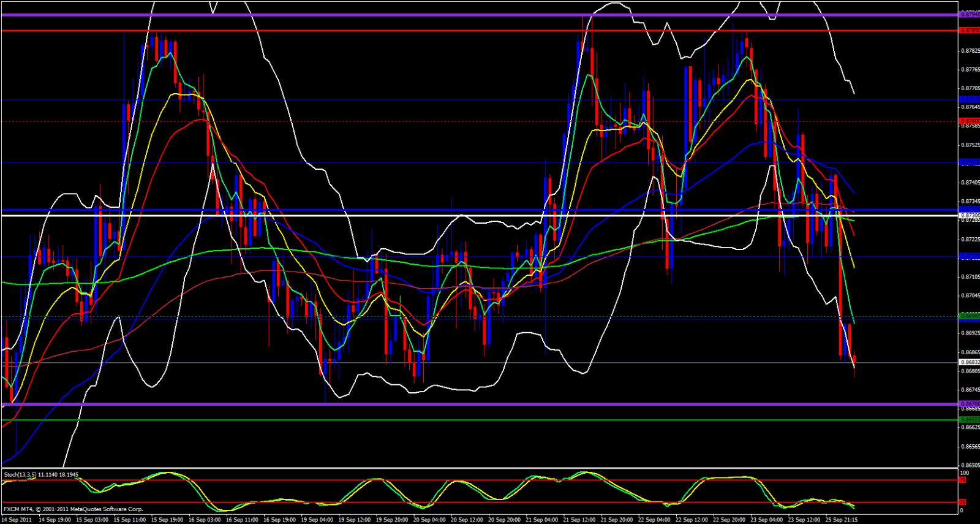Viewport: 980px width, 524px height.
Task: Click the stochastic 25 level tag
Action: (962, 503)
